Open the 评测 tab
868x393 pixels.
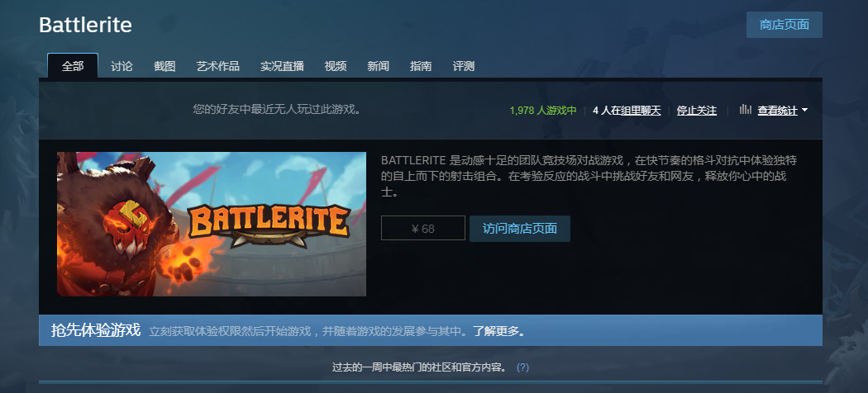(x=463, y=66)
